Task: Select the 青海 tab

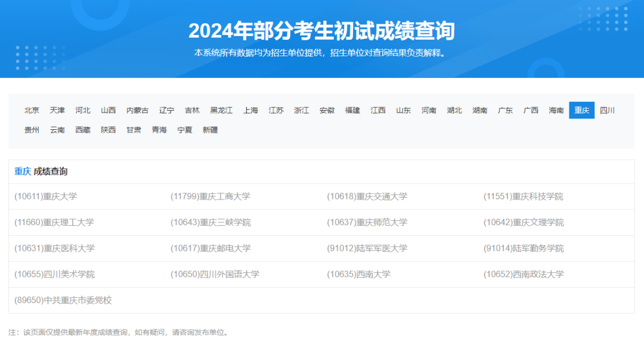Action: pos(159,130)
